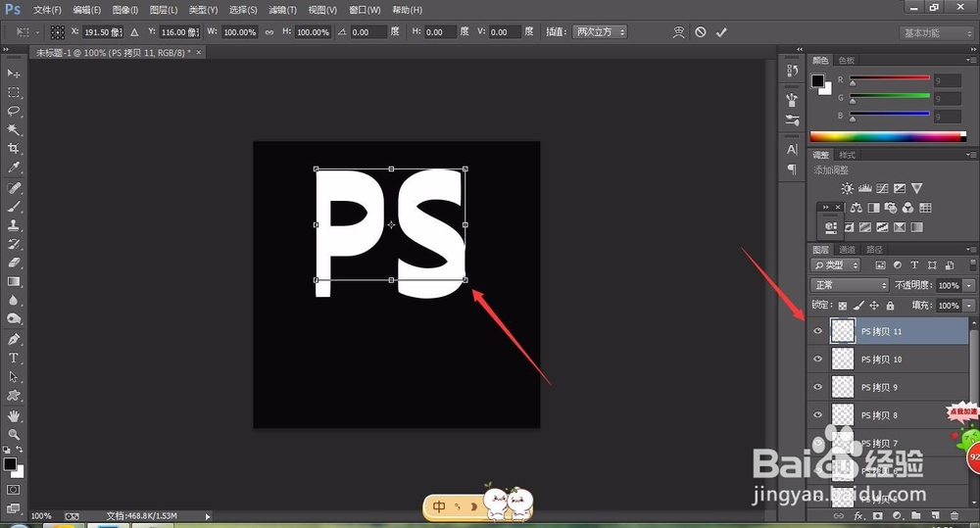Hide the PS 拷贝 8 layer

(x=817, y=415)
